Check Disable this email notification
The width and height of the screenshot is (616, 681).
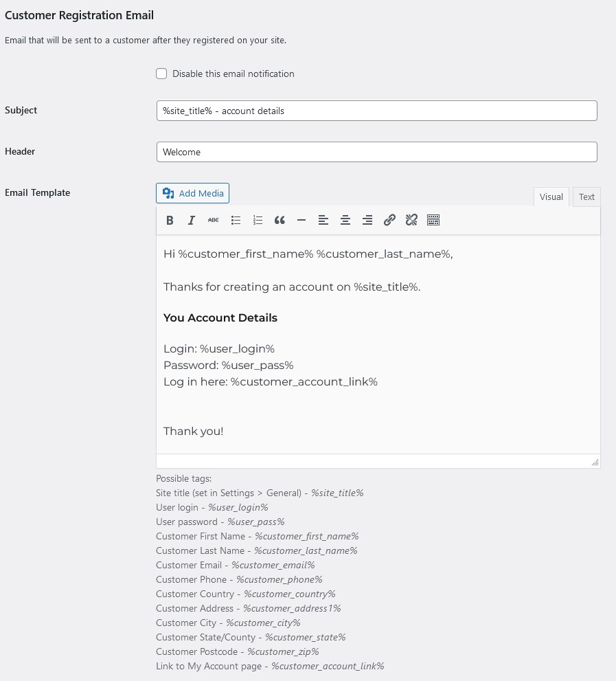[x=161, y=74]
